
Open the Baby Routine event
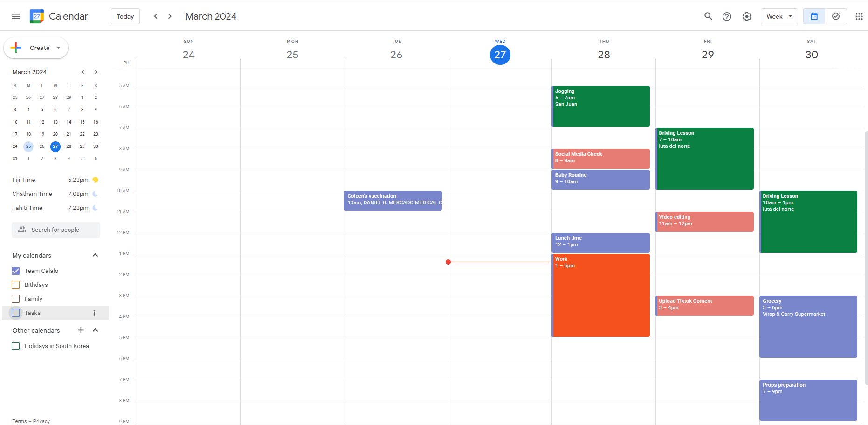[x=600, y=180]
